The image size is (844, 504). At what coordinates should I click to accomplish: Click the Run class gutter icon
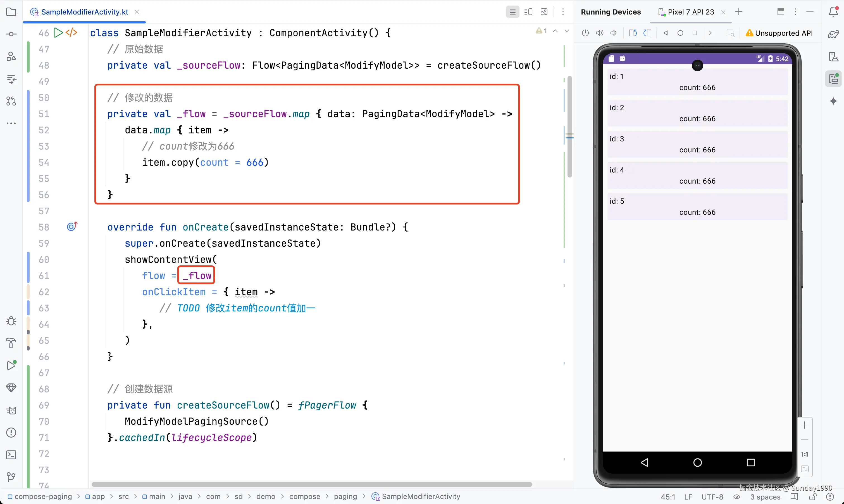tap(58, 33)
